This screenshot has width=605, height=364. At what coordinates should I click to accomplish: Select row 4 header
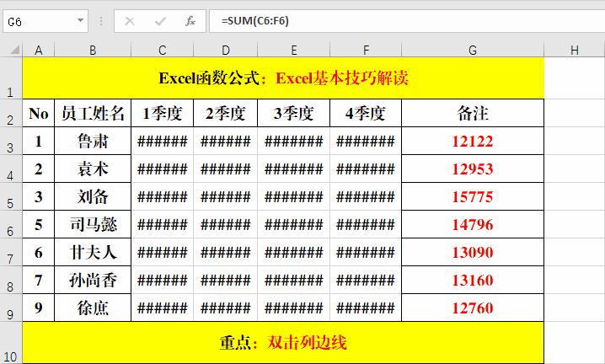coord(11,169)
